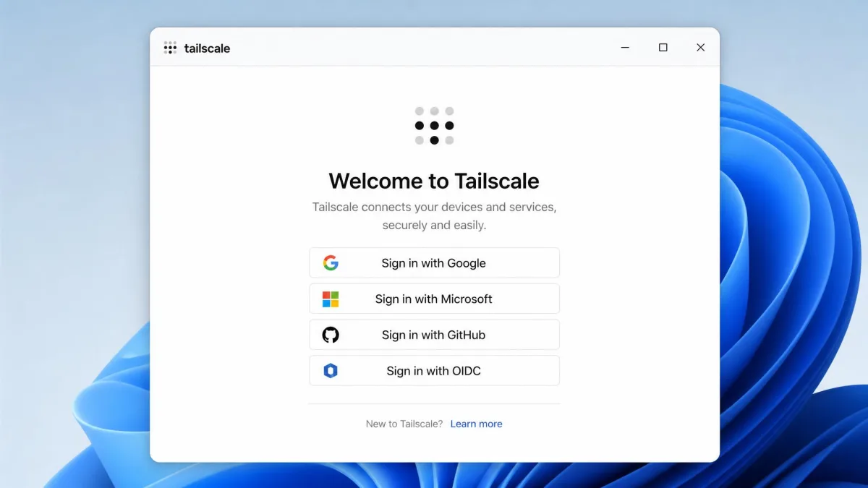Sign in with GitHub
This screenshot has width=868, height=488.
(x=434, y=335)
